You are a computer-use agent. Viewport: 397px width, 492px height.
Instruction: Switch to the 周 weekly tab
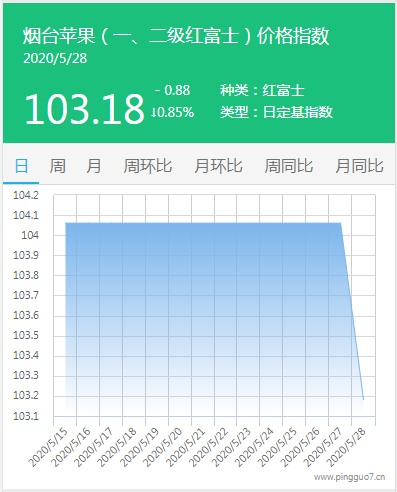[x=57, y=166]
